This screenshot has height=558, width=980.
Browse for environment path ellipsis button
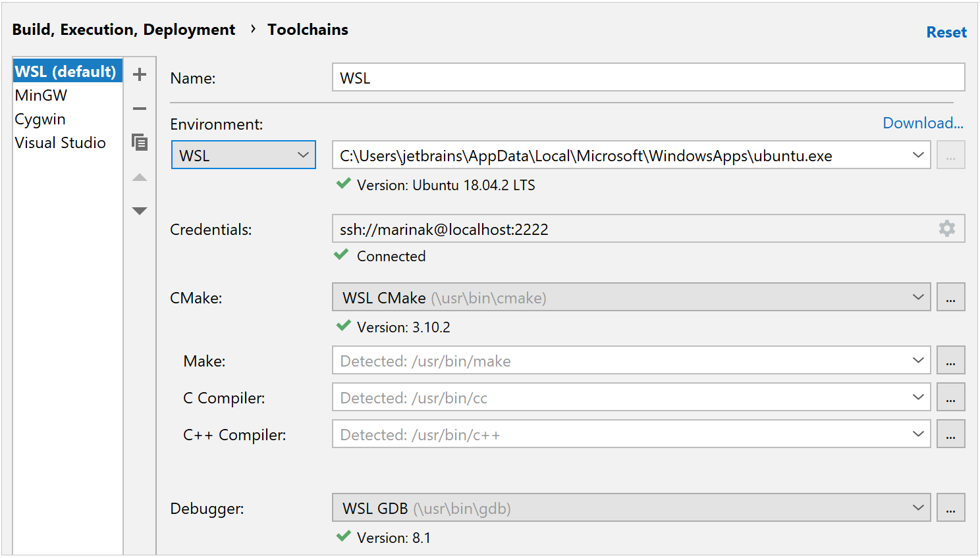pyautogui.click(x=951, y=155)
